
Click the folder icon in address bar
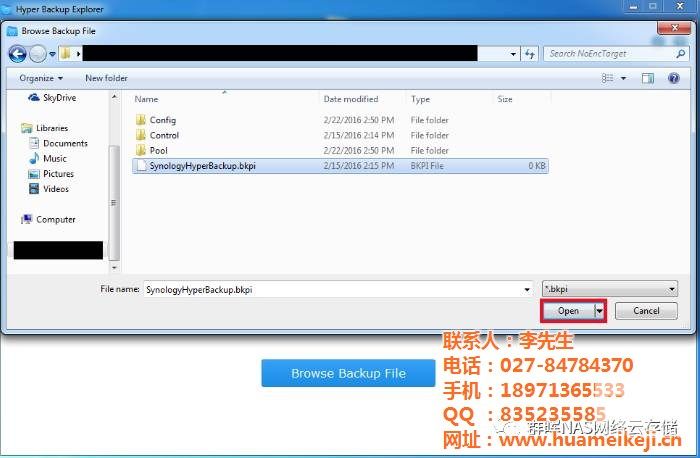tap(65, 54)
